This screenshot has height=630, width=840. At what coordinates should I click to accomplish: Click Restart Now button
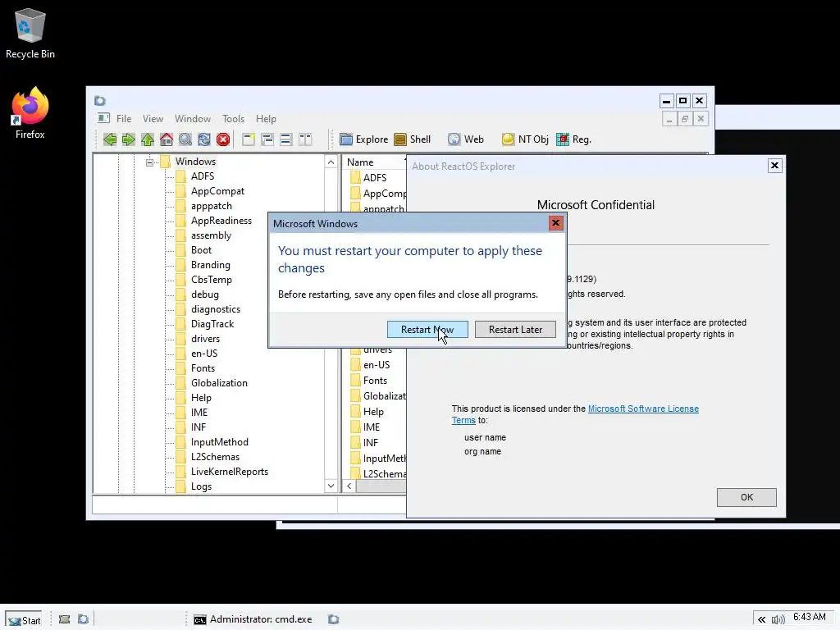click(x=427, y=330)
